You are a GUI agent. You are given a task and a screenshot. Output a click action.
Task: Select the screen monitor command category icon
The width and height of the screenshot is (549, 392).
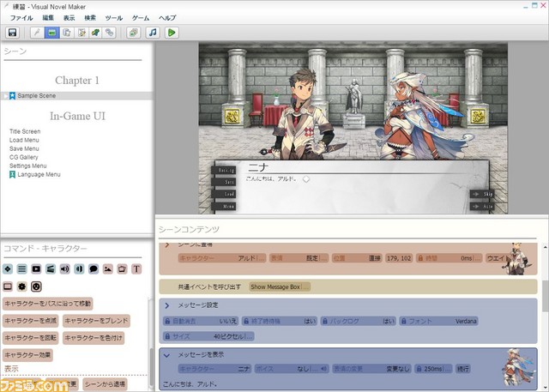point(8,286)
